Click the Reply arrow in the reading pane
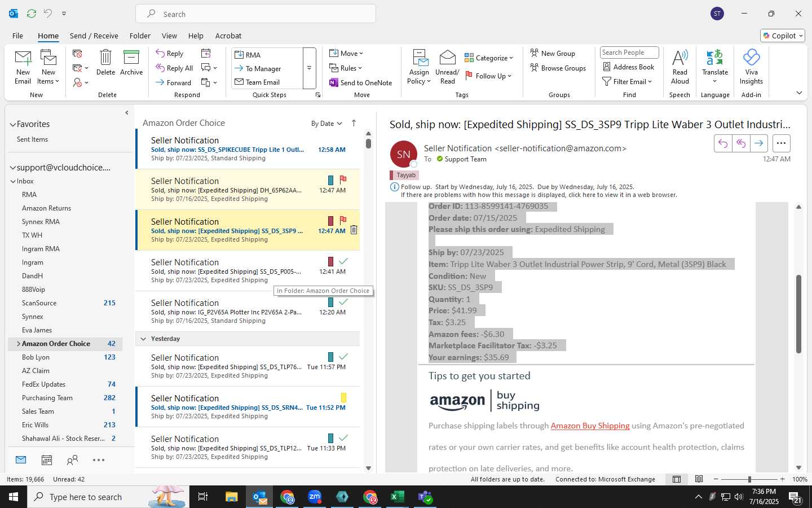The height and width of the screenshot is (508, 812). (x=722, y=143)
